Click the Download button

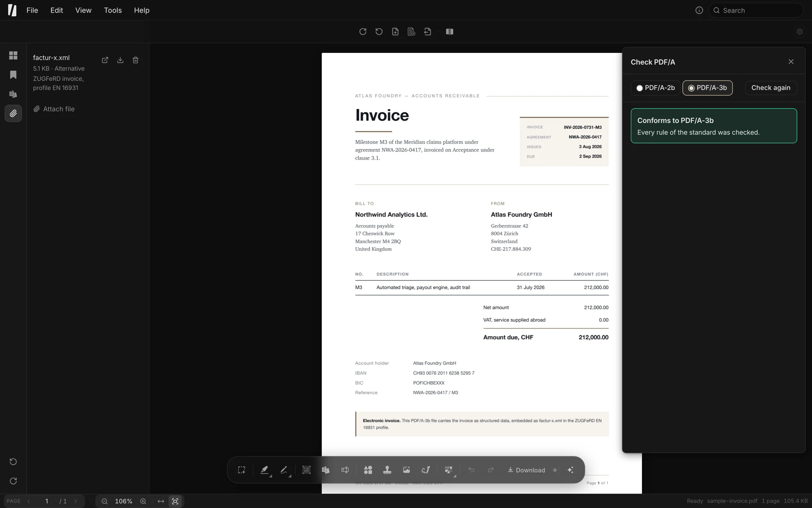(526, 470)
